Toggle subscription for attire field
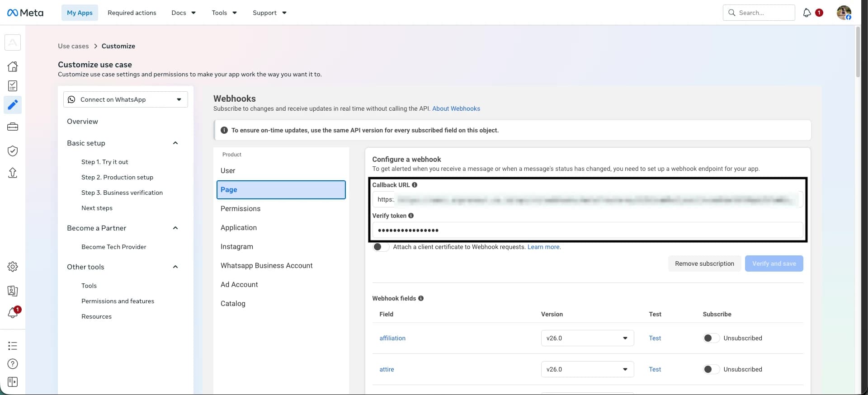The image size is (868, 395). [711, 369]
